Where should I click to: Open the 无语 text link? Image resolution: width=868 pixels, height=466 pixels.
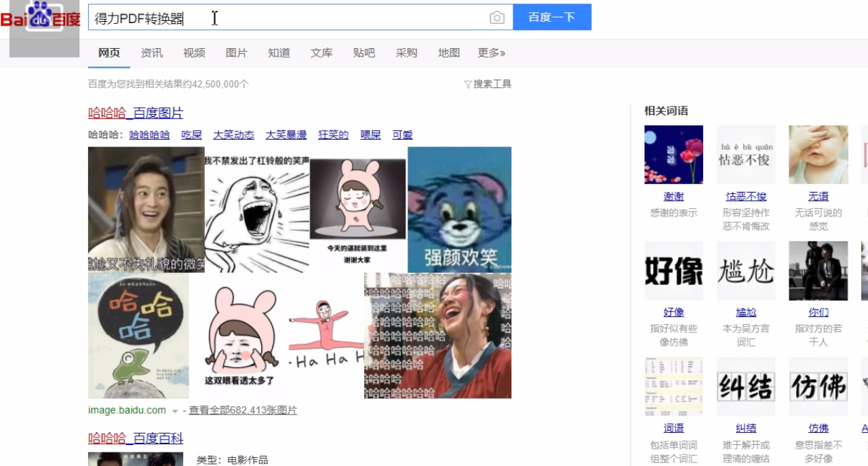(818, 197)
